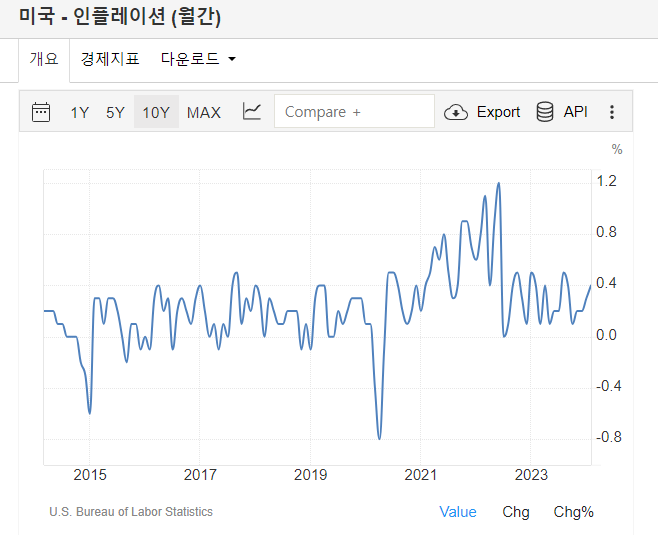Screen dimensions: 658x535
Task: Select the 5Y time range
Action: 115,112
